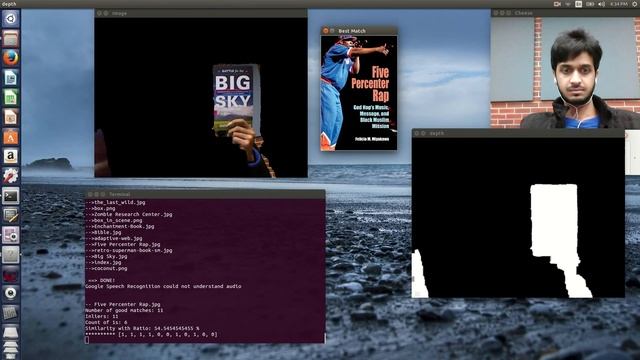Open the screenshot tool dock icon
The width and height of the screenshot is (640, 360).
[x=11, y=235]
